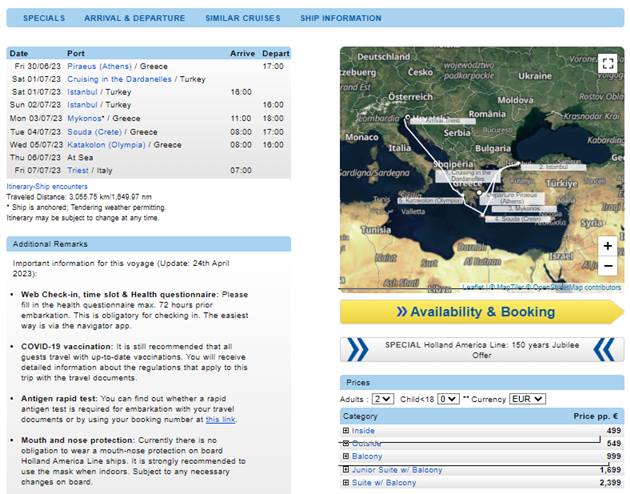Click the '3. Mykonos' map label
Image resolution: width=630 pixels, height=494 pixels.
point(524,209)
